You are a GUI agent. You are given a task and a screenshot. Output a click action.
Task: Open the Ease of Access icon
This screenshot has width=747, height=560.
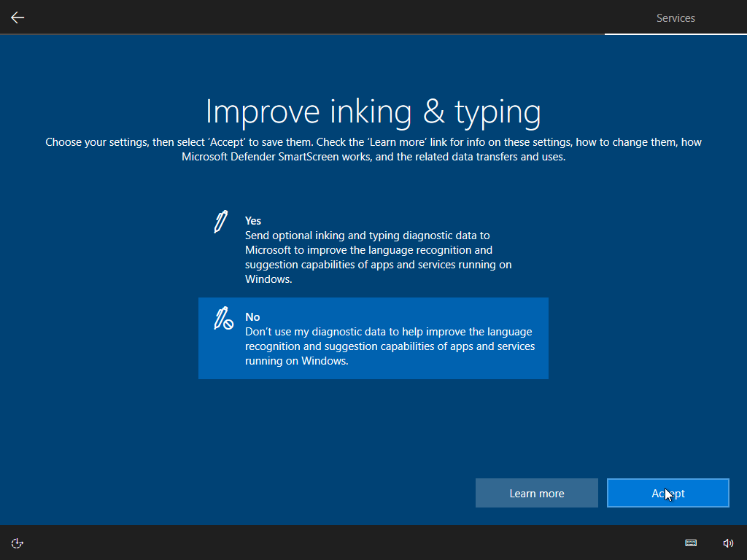pyautogui.click(x=18, y=542)
